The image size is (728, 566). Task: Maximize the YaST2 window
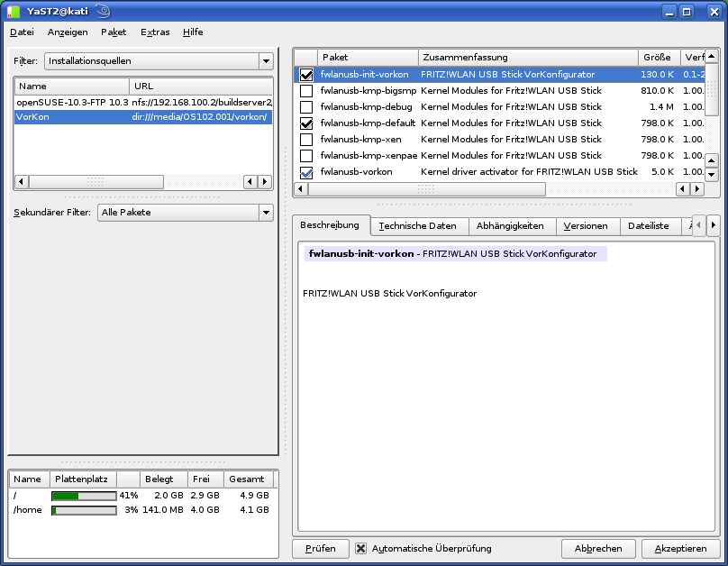click(687, 12)
